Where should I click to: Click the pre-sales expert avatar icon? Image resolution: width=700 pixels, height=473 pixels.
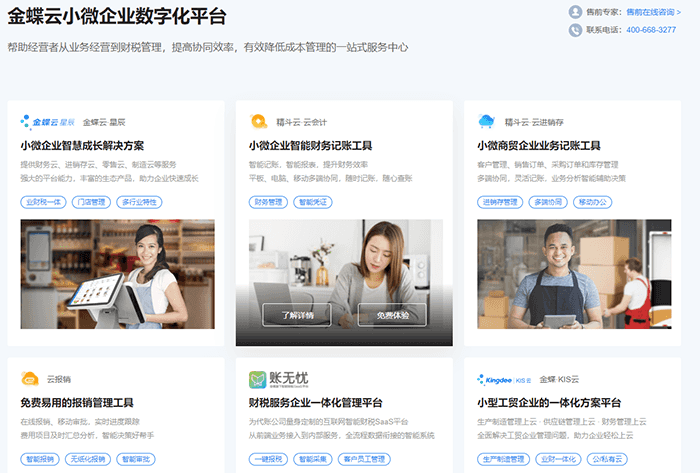point(575,12)
